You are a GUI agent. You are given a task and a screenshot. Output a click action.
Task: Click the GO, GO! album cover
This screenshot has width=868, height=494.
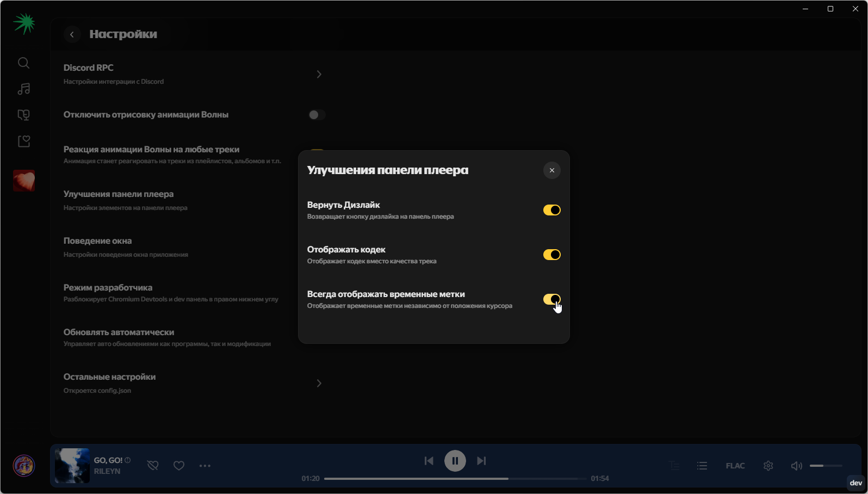point(72,466)
